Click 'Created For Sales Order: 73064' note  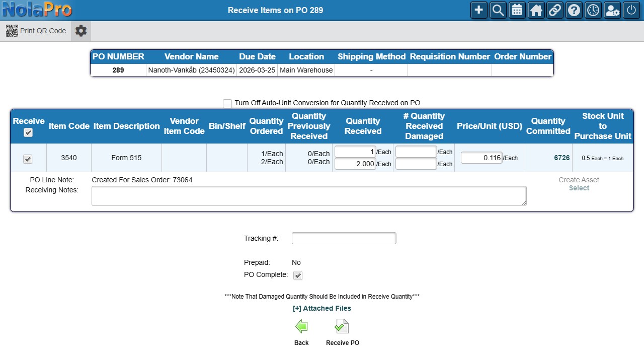(x=142, y=180)
